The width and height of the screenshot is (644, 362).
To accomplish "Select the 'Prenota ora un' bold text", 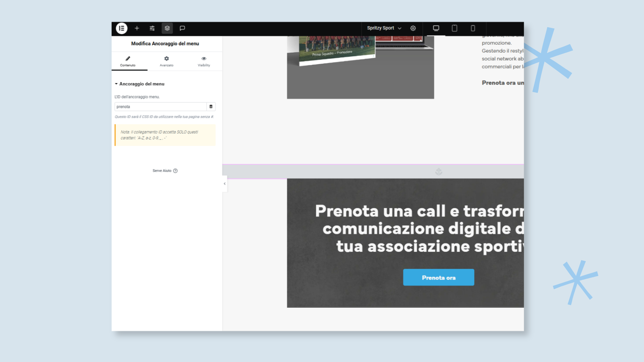I will pos(503,83).
